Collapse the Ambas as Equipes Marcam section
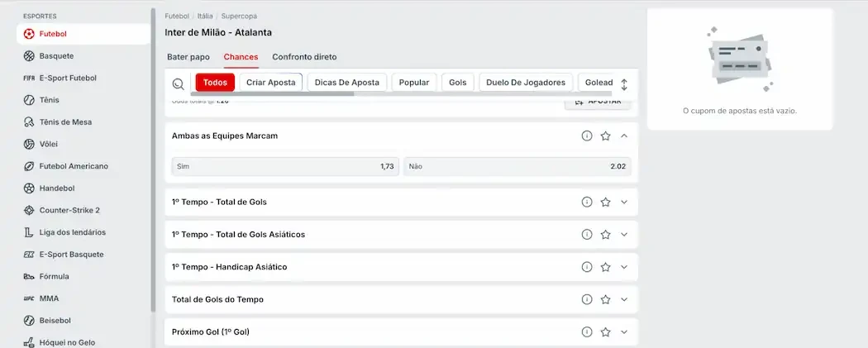The width and height of the screenshot is (868, 348). tap(624, 136)
